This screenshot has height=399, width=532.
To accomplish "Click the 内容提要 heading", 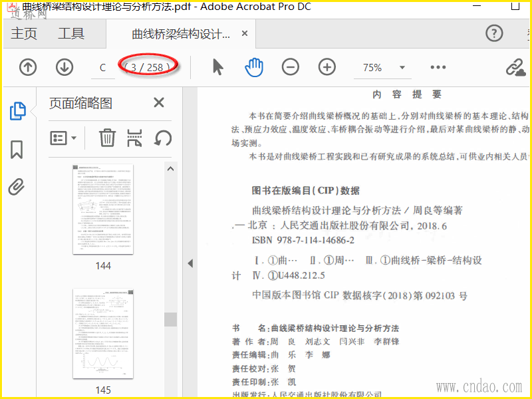I will point(407,94).
